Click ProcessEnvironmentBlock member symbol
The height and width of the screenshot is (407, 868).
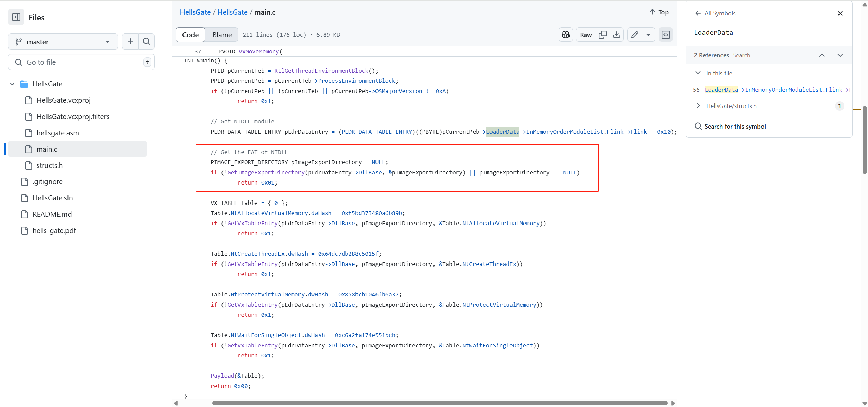coord(356,81)
